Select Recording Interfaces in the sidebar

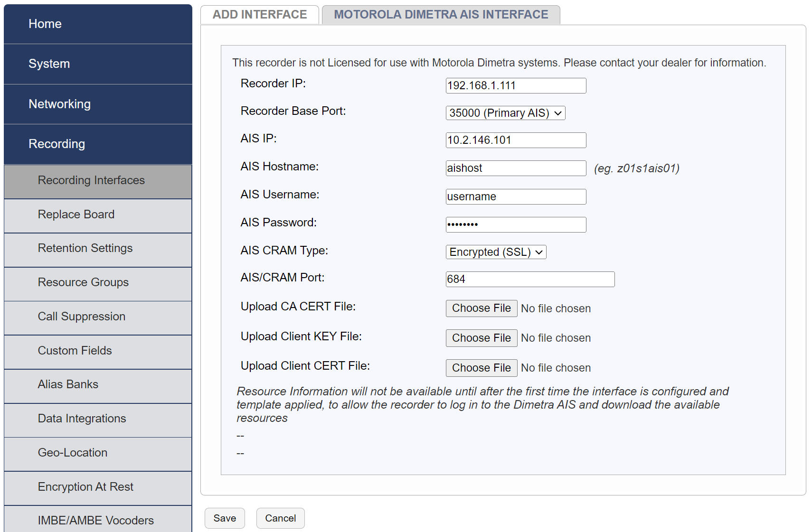[x=91, y=180]
